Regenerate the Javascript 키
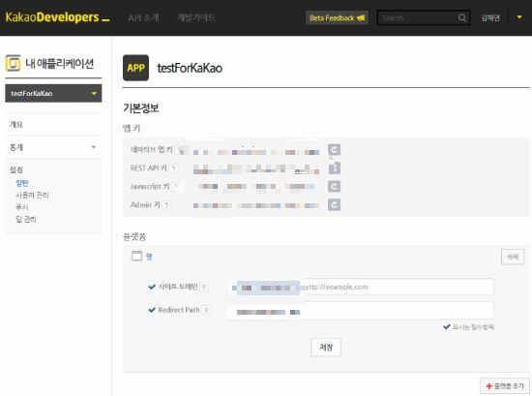 pyautogui.click(x=335, y=187)
